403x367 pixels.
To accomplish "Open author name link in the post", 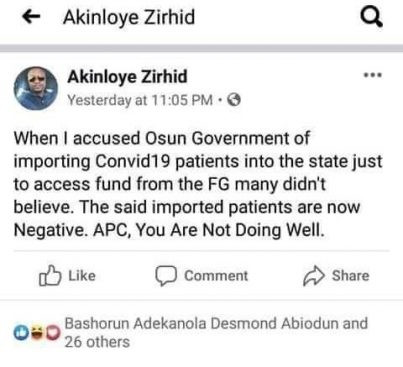I will pos(127,77).
